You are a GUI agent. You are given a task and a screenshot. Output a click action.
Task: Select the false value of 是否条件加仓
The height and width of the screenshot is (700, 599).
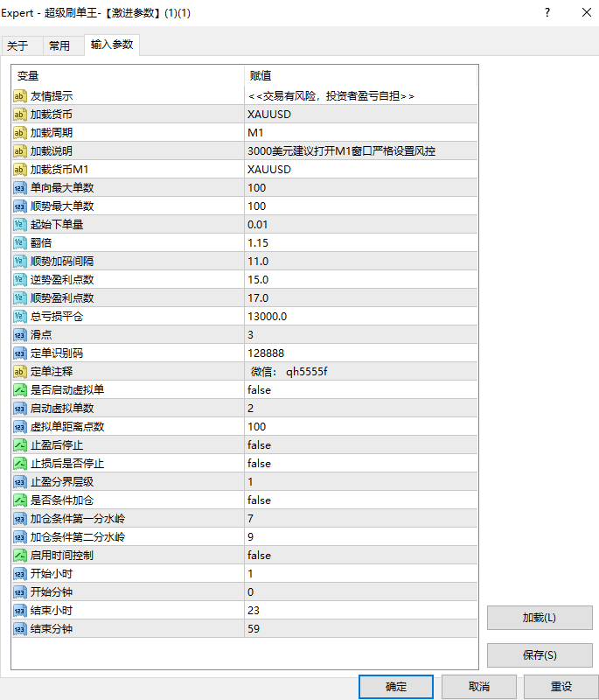coord(259,500)
